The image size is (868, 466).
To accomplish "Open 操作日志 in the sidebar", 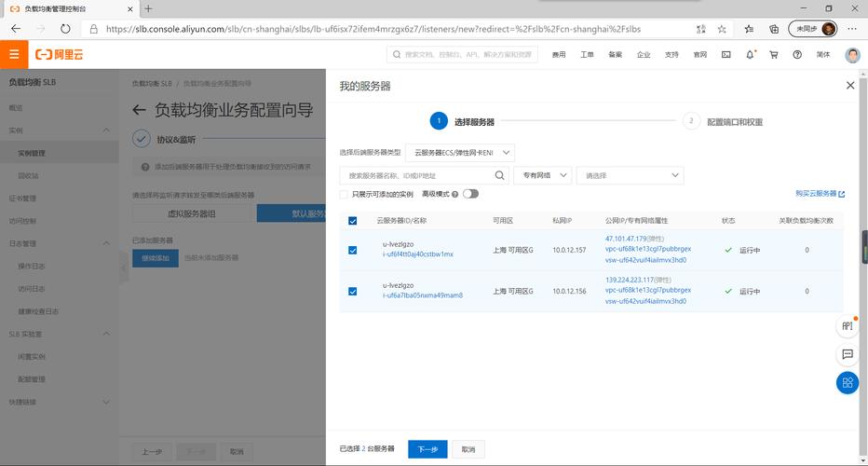I will (32, 266).
